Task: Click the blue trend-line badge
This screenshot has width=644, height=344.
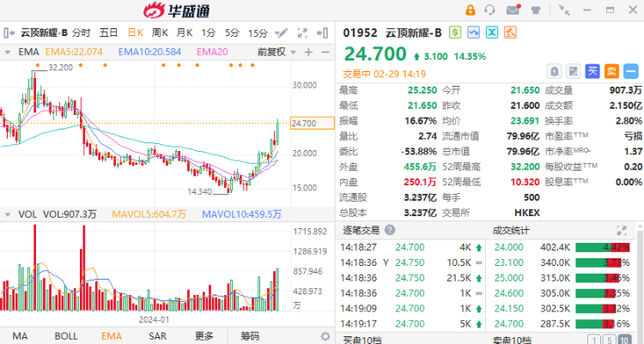Action: click(x=473, y=33)
